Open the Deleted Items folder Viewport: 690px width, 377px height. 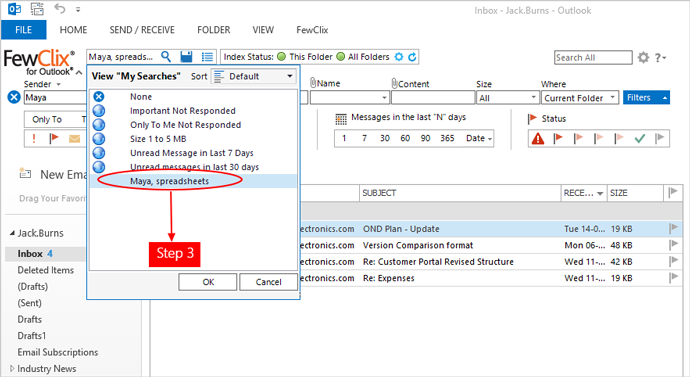(x=45, y=270)
